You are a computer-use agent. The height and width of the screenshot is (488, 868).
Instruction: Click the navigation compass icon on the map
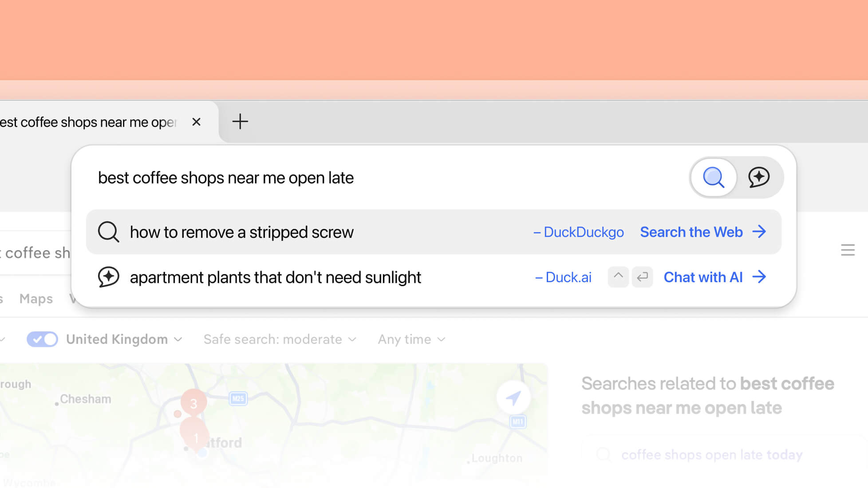[514, 398]
